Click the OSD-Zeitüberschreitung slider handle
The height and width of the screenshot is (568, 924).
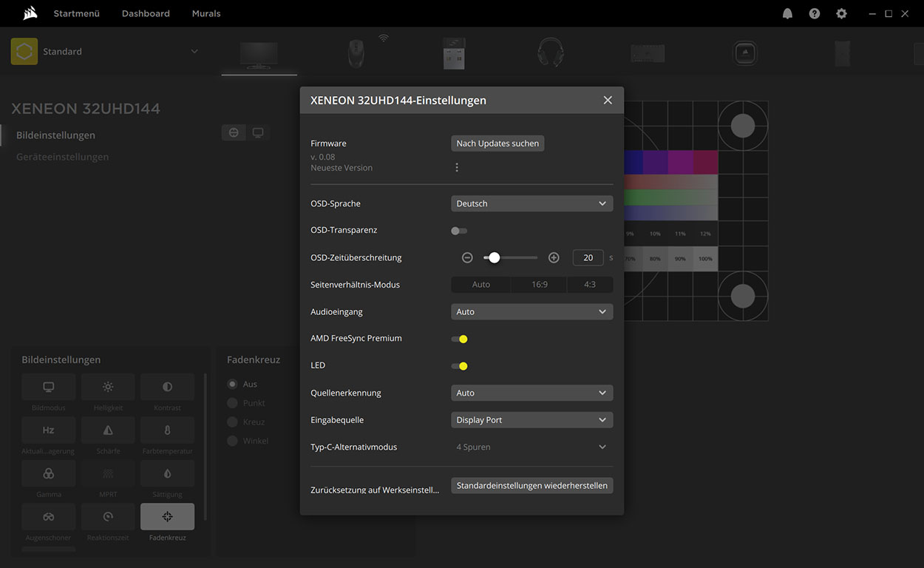point(495,257)
